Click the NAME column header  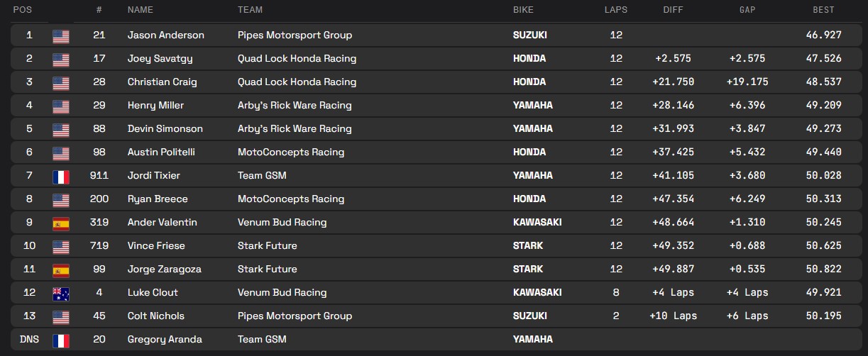coord(140,10)
